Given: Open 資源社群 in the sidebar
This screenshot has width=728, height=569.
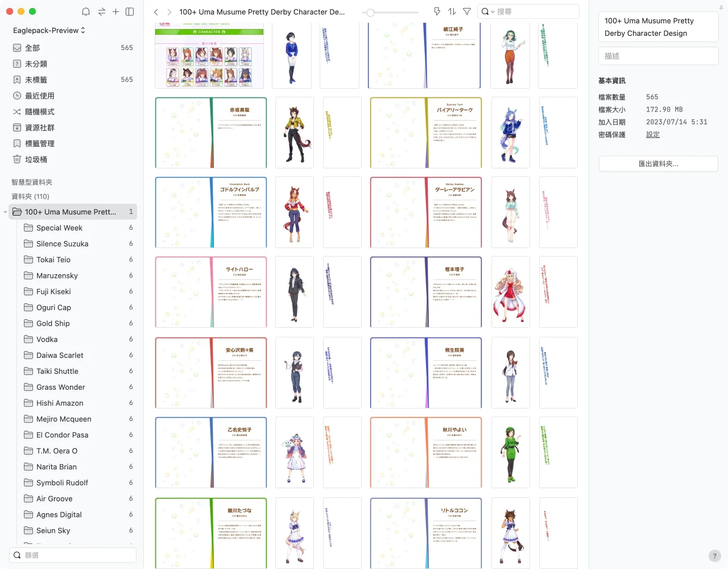Looking at the screenshot, I should tap(73, 127).
